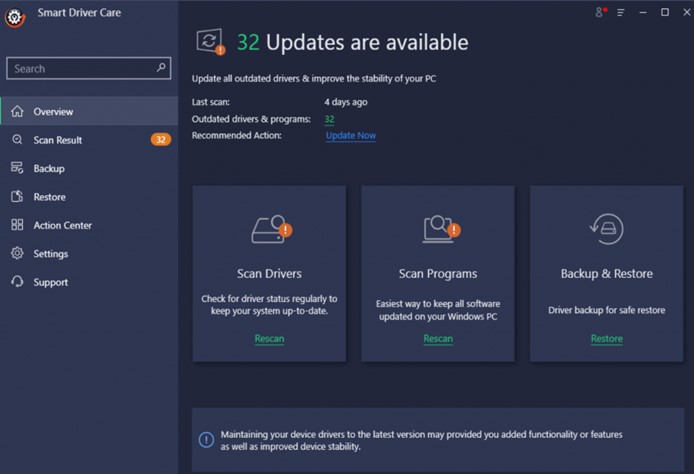Open the Overview section
The image size is (694, 474).
point(89,111)
